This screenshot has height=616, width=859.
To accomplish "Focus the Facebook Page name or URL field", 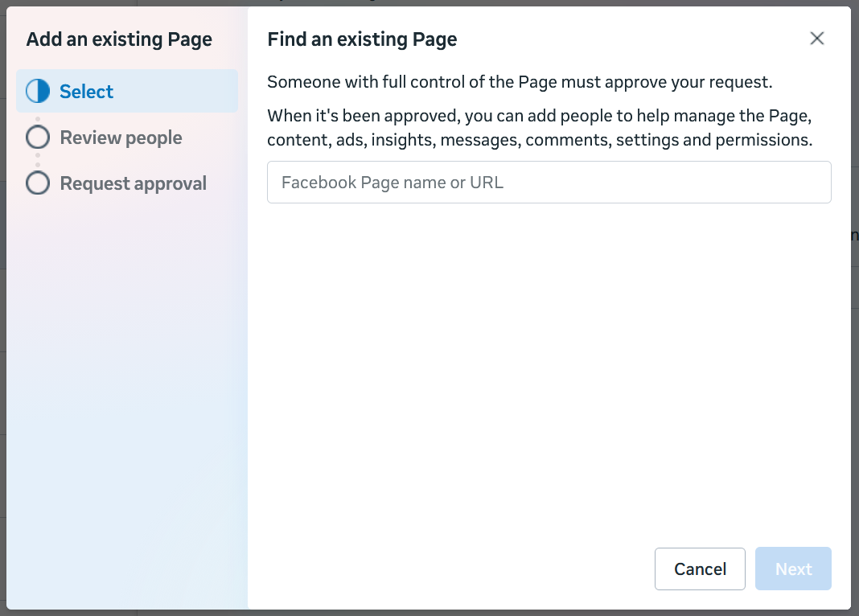I will 549,183.
